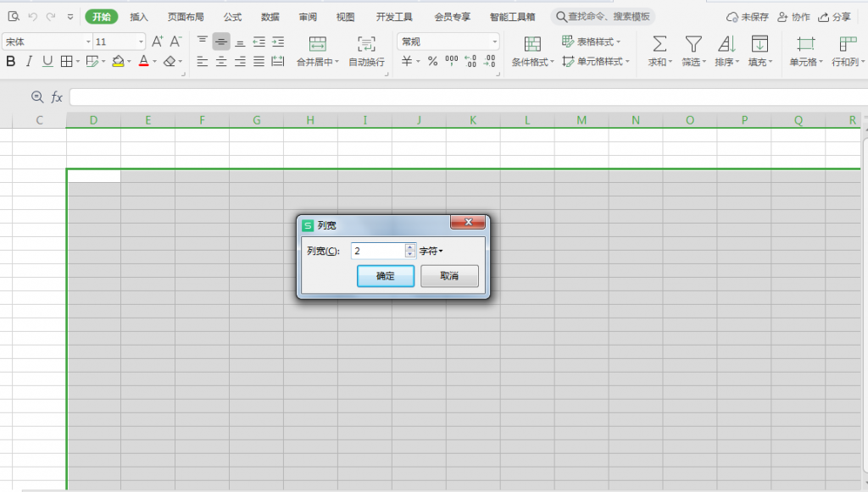Increase font size with A+ icon
Screen dimensions: 868x492
[157, 41]
